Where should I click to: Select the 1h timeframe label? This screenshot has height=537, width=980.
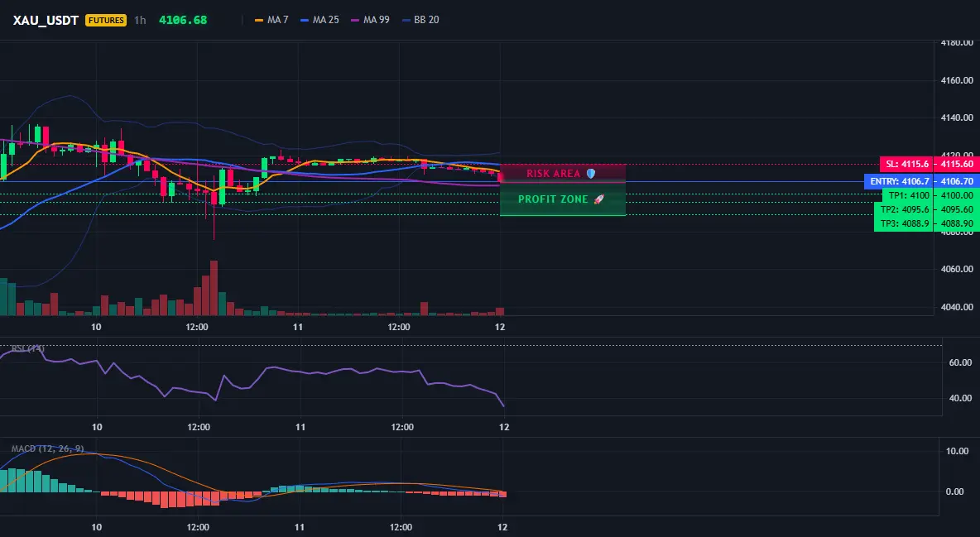pos(140,20)
